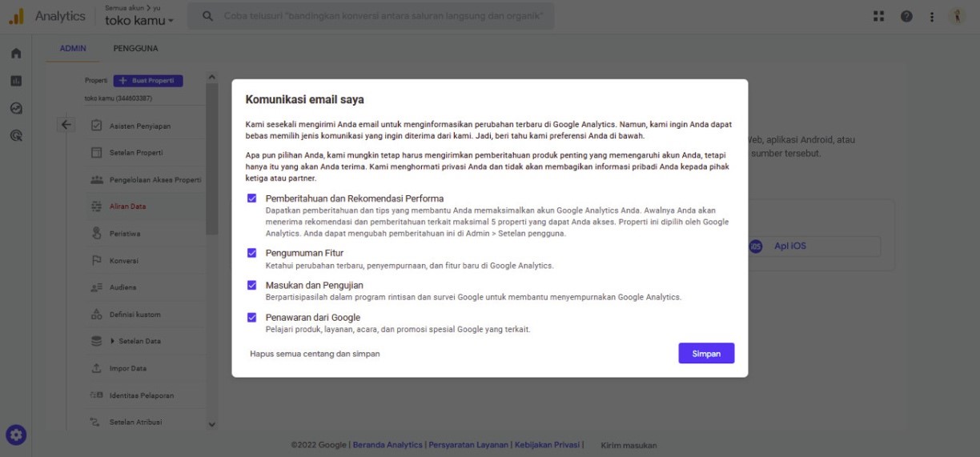Expand the Setelan Data triangle
The image size is (980, 457).
coord(112,342)
